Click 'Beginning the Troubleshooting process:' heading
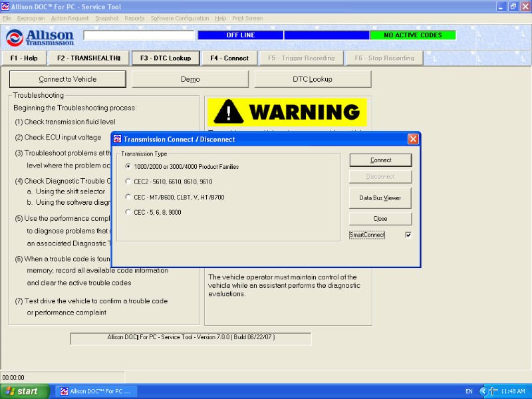 (x=75, y=108)
